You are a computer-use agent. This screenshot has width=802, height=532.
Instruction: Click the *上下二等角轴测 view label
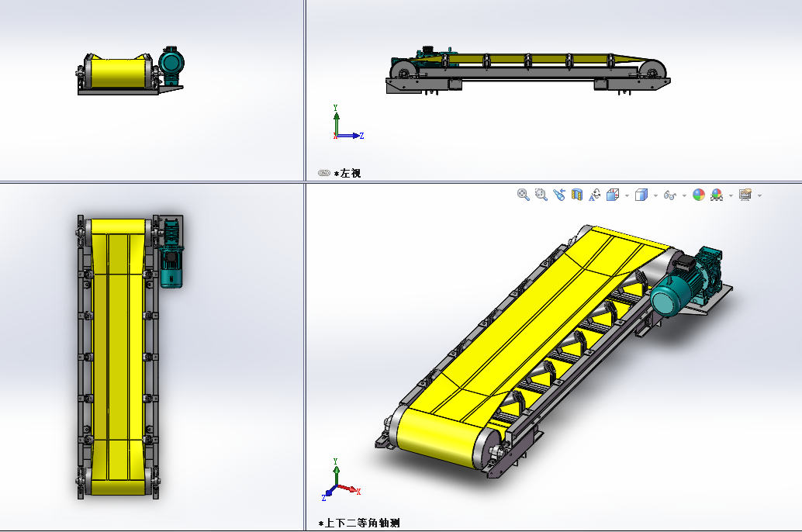pos(359,523)
